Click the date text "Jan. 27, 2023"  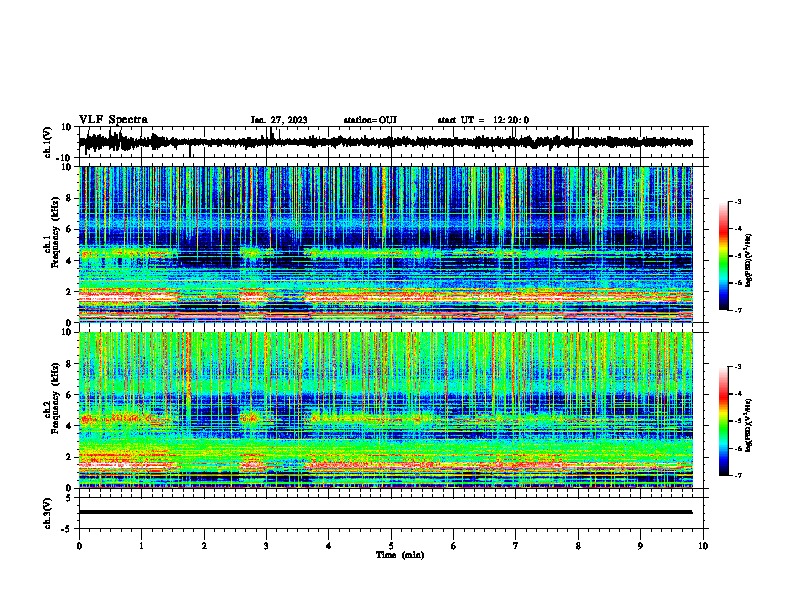[279, 120]
